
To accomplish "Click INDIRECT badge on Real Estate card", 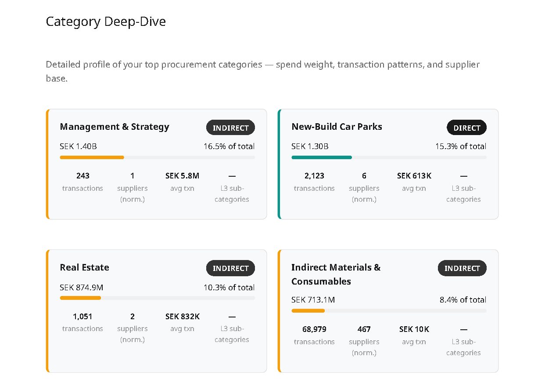I will coord(230,268).
